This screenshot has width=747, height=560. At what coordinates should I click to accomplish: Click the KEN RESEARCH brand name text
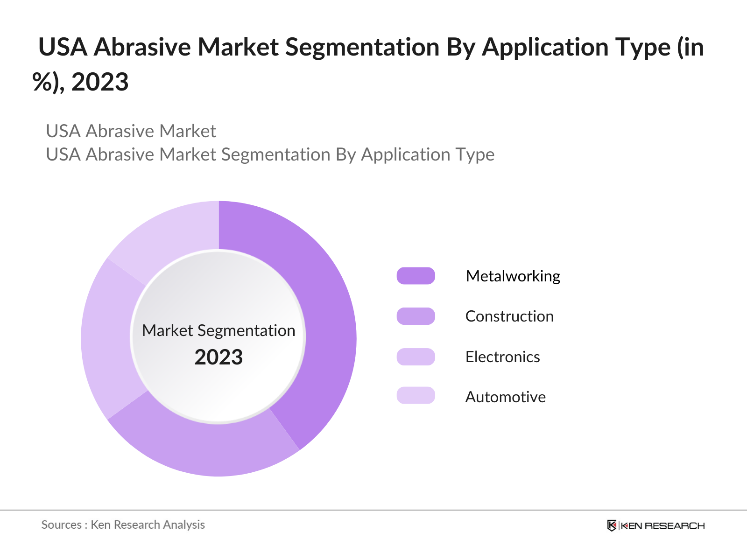662,526
